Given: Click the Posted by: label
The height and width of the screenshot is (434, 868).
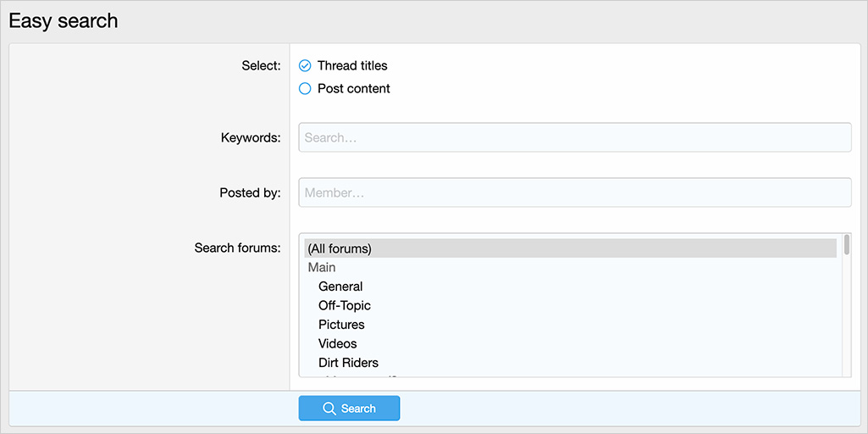Looking at the screenshot, I should click(250, 192).
